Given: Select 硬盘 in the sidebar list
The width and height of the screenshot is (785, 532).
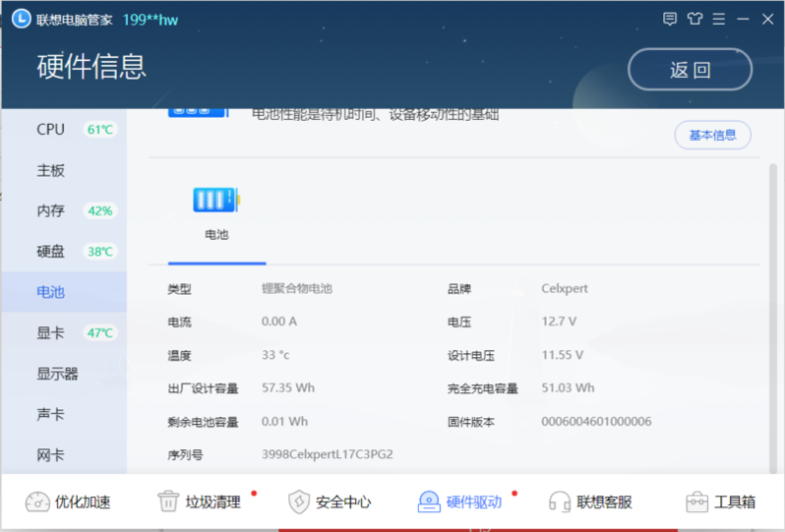Looking at the screenshot, I should (x=50, y=252).
